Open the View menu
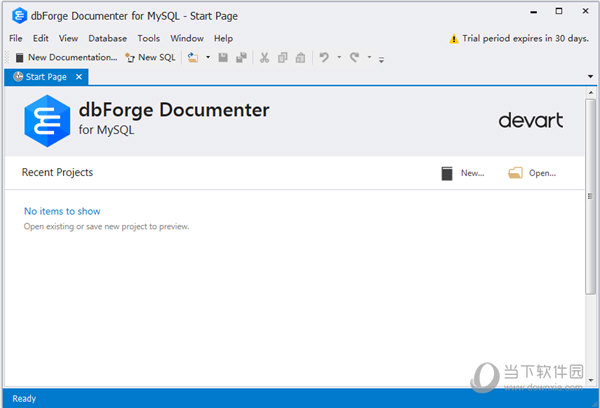The width and height of the screenshot is (600, 408). 68,38
